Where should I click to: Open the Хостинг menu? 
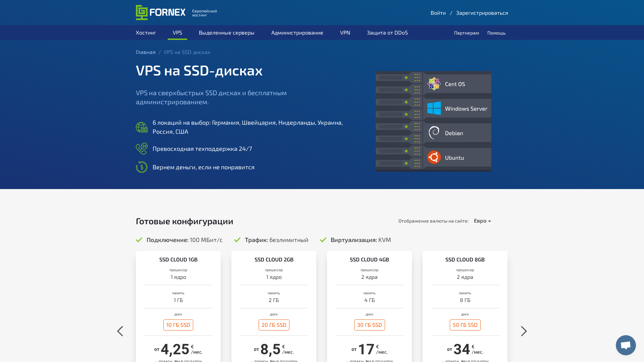(x=146, y=33)
